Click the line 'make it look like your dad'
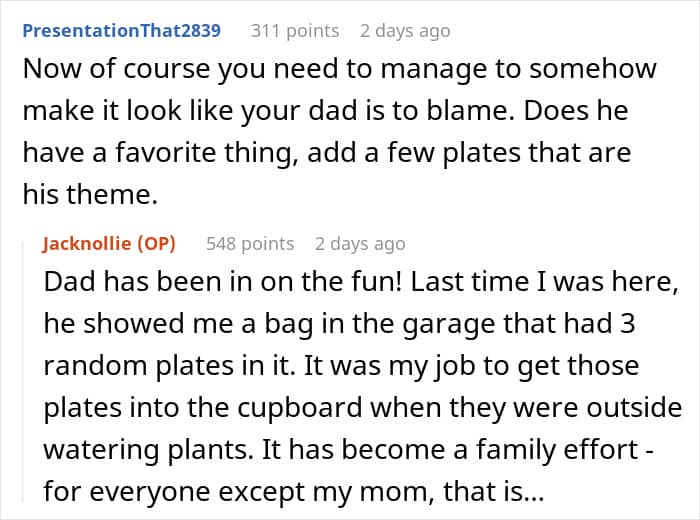 [x=325, y=111]
